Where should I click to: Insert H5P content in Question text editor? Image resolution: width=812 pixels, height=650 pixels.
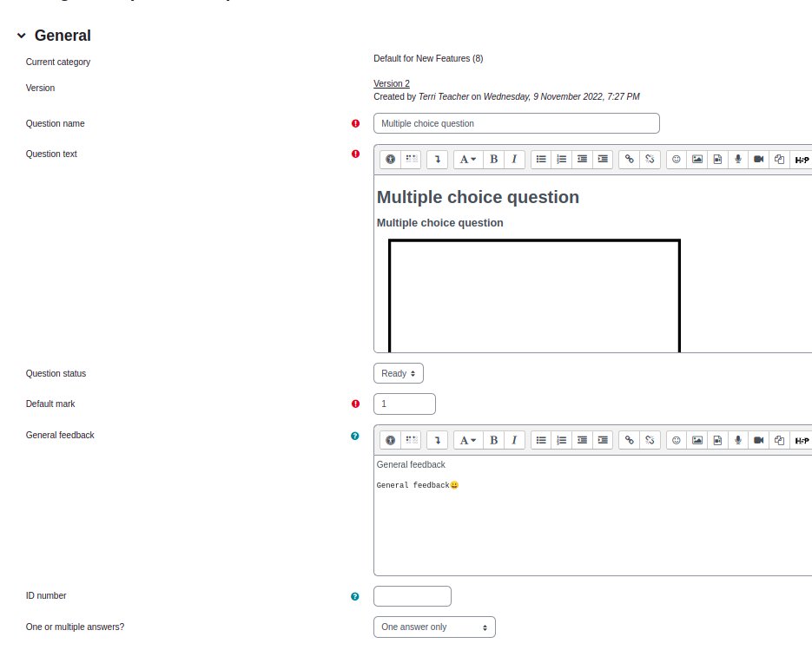click(801, 160)
